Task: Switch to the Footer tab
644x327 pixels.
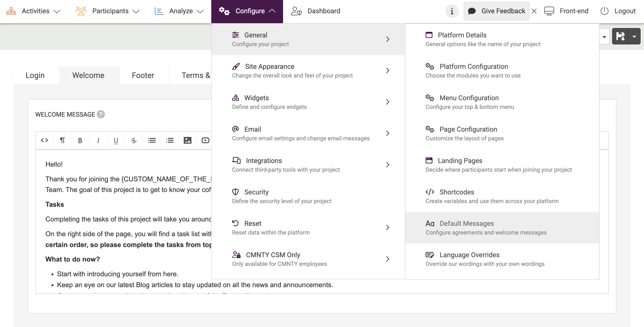Action: pos(143,75)
